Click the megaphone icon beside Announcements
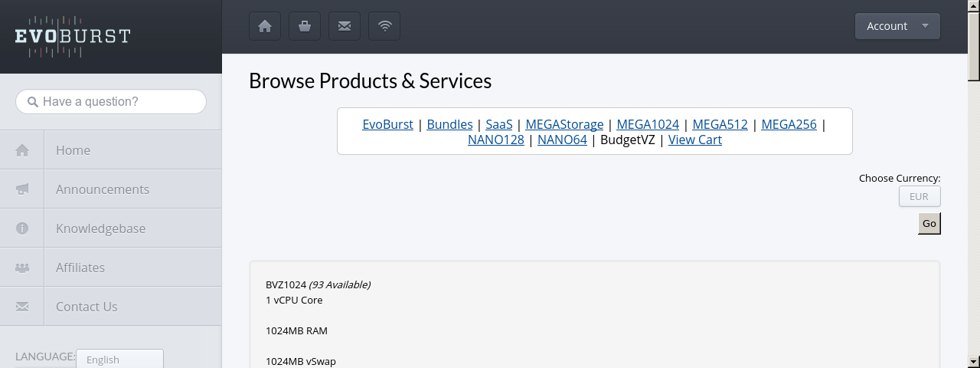This screenshot has height=368, width=980. click(x=22, y=189)
